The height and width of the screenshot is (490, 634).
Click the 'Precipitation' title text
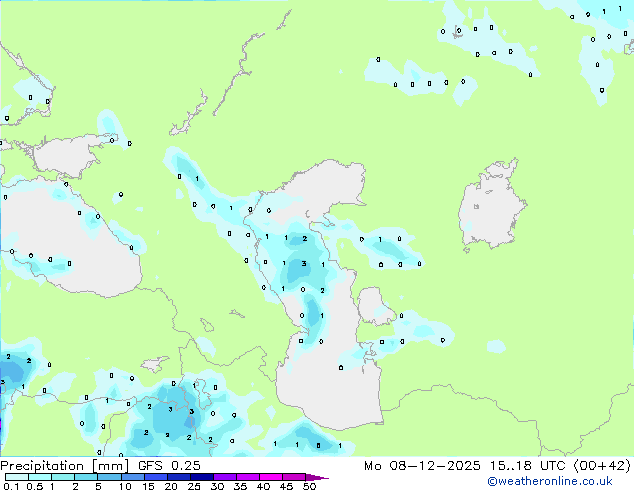click(42, 466)
